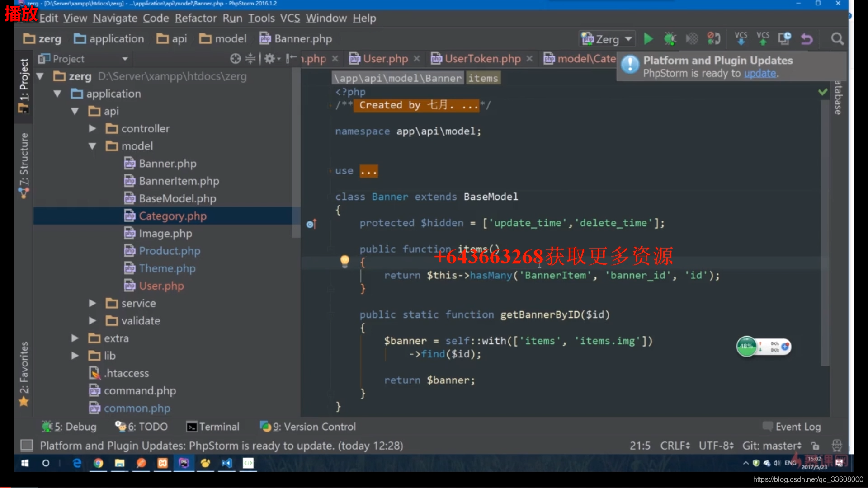Toggle the listen for debug connections phone icon
Screen dimensions: 868x488
click(x=714, y=39)
